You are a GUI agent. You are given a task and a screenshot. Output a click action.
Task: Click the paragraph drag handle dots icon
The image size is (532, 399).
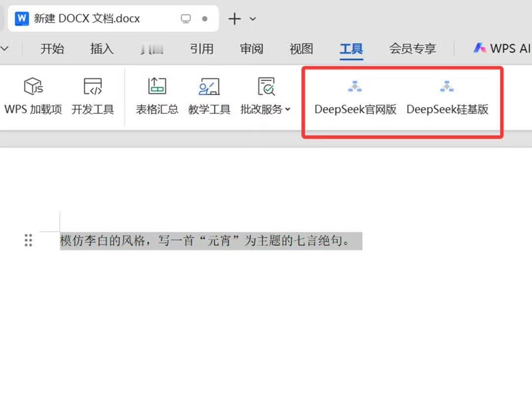(x=29, y=240)
